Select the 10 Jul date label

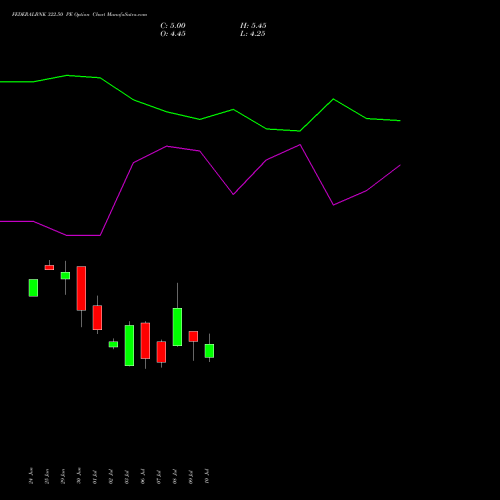[x=207, y=477]
